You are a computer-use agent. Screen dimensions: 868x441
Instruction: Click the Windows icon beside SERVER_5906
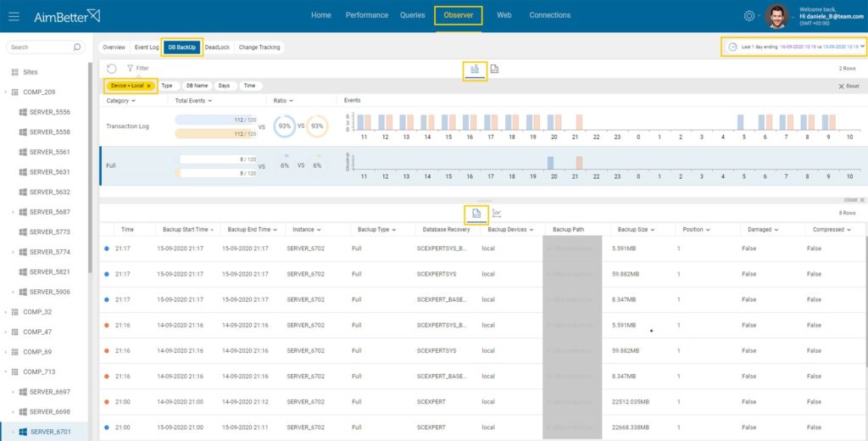point(23,292)
